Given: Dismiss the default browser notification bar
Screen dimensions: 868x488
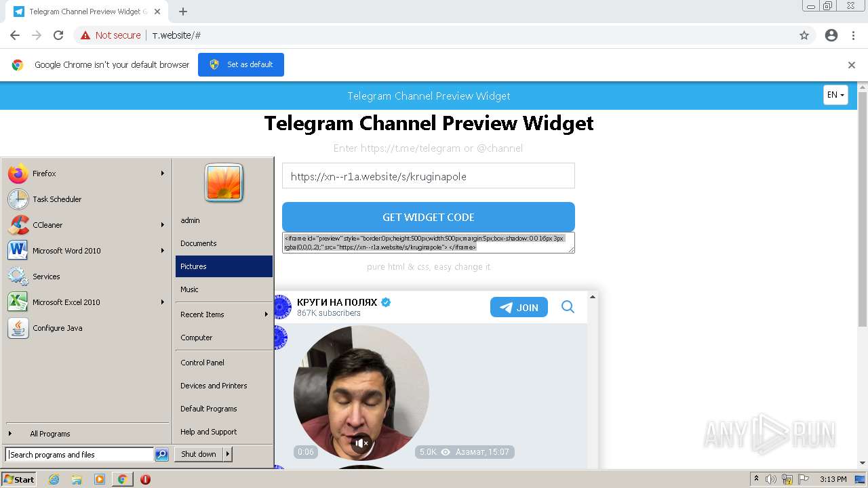Looking at the screenshot, I should [852, 65].
